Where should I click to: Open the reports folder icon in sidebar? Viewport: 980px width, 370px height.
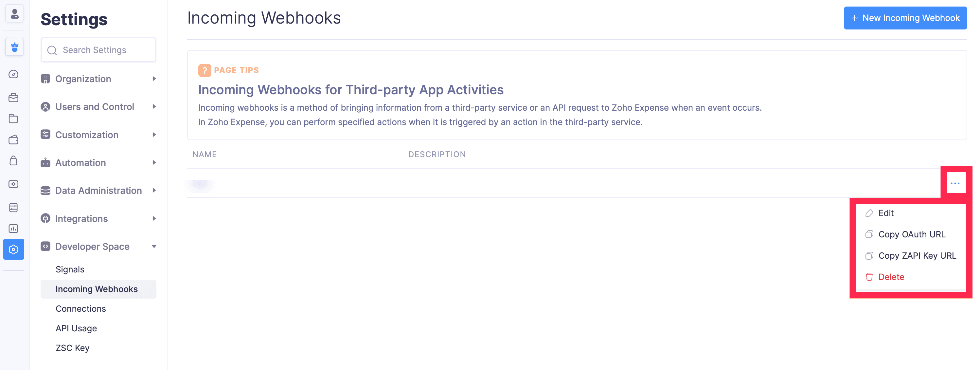14,119
